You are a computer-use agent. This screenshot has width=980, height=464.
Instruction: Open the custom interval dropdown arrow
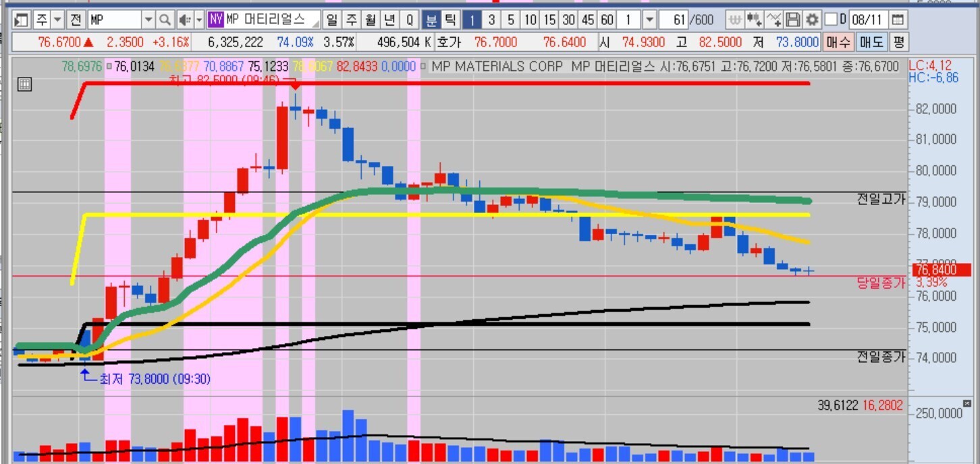(x=649, y=19)
